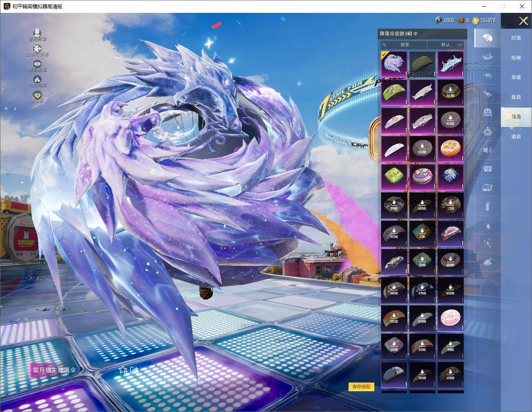
Task: Click the 搜索 search field
Action: (x=404, y=45)
